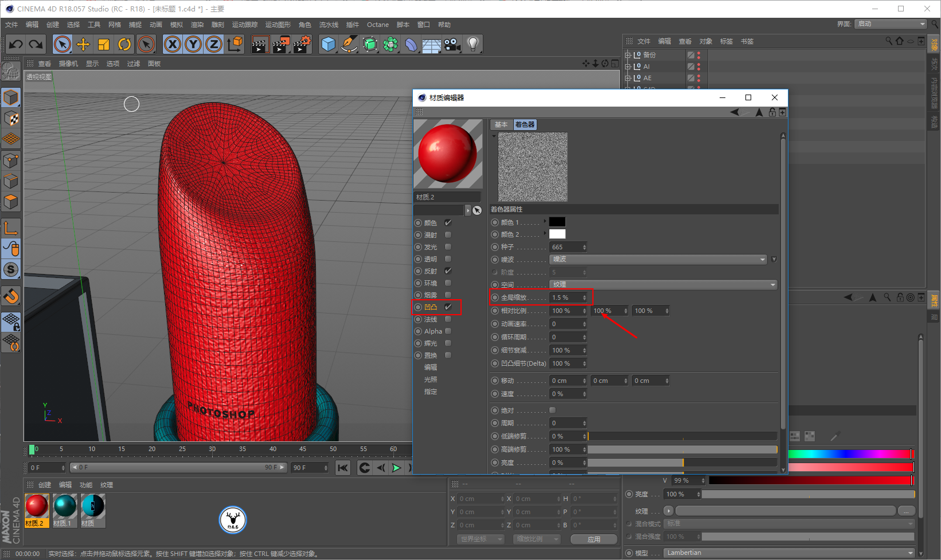Open the 缩放比例 dropdown
The width and height of the screenshot is (941, 560).
[536, 539]
